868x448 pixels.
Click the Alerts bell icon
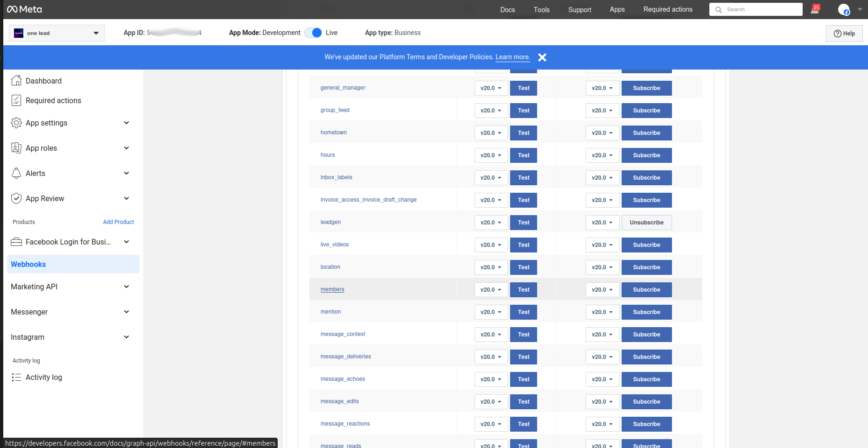tap(16, 173)
